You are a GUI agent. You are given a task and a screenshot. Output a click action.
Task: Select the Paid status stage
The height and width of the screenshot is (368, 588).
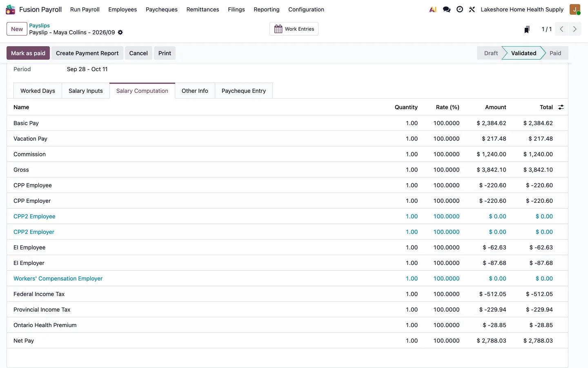[555, 53]
